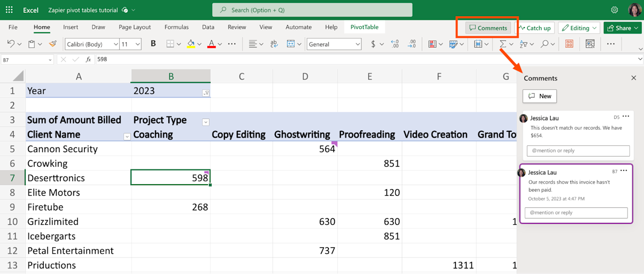Expand the font size dropdown
The height and width of the screenshot is (274, 644).
(x=138, y=44)
